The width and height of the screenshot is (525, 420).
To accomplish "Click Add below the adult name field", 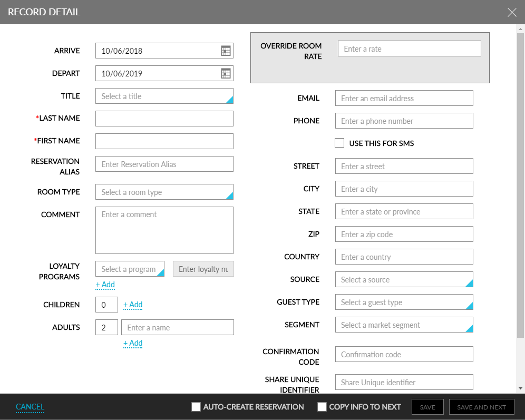I will 133,343.
